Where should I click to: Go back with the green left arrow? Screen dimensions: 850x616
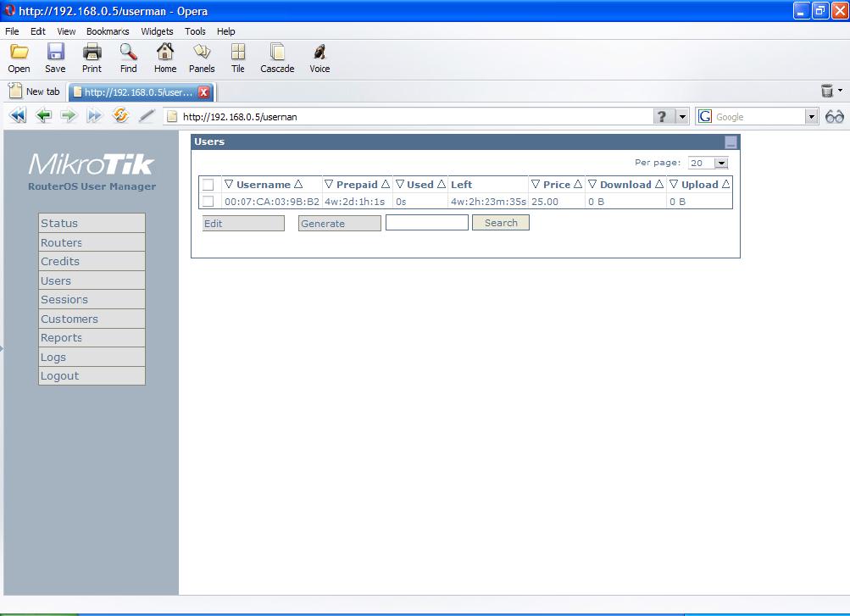pyautogui.click(x=43, y=115)
